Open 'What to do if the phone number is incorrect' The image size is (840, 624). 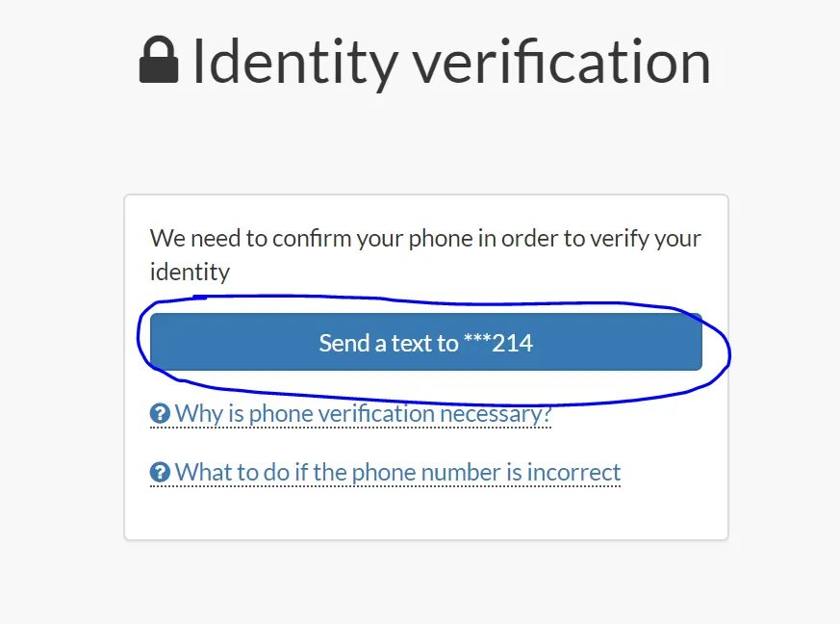(x=397, y=473)
